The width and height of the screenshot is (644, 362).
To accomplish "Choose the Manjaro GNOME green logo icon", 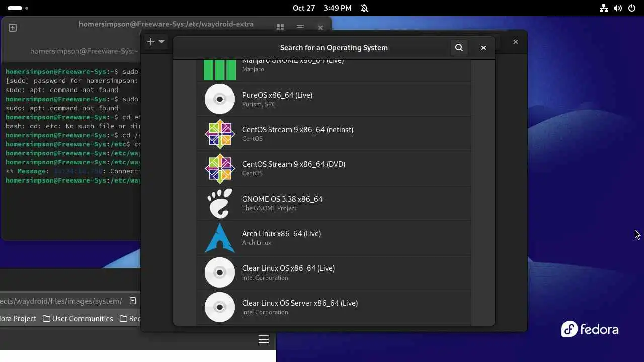I will [x=220, y=70].
